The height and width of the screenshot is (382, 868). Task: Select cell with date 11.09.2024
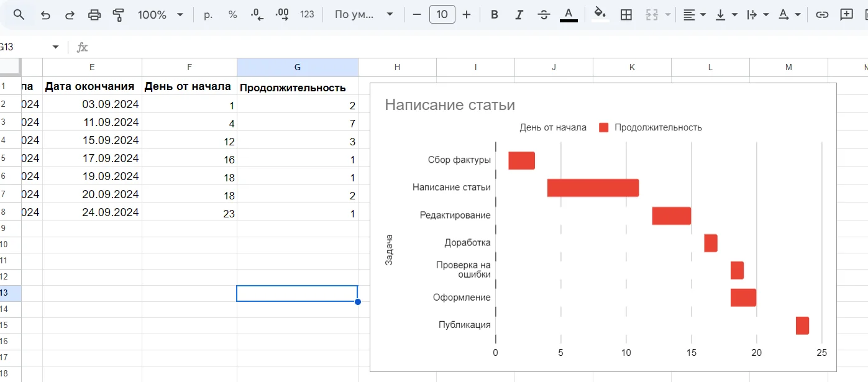pos(92,122)
